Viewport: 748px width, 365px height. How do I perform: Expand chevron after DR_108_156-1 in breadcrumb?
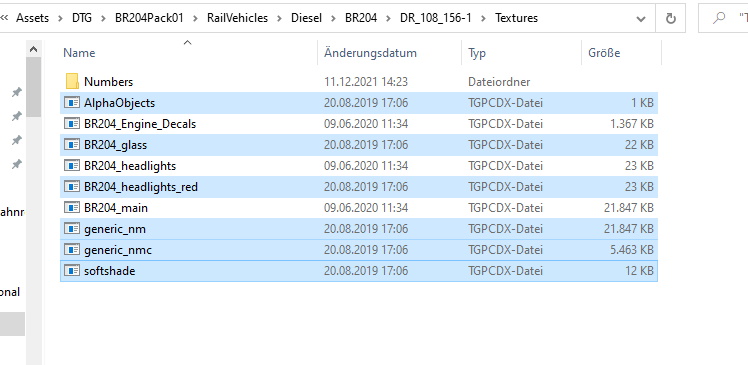pyautogui.click(x=483, y=18)
